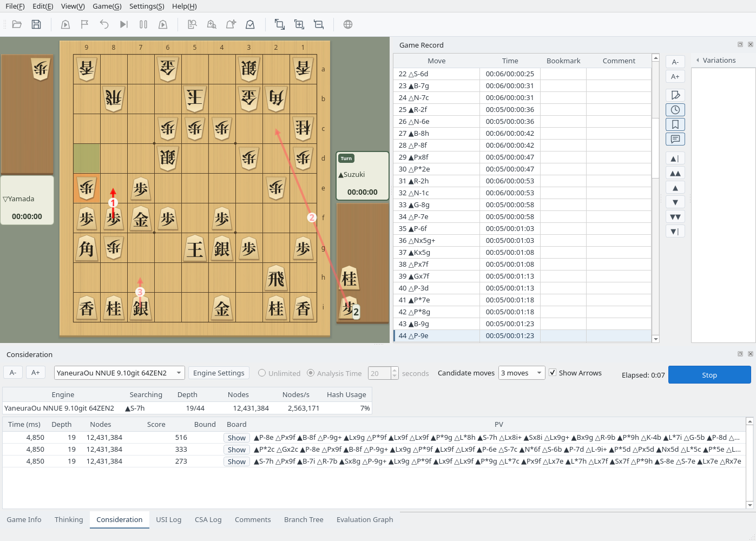Click the pause toolbar icon

coord(143,24)
